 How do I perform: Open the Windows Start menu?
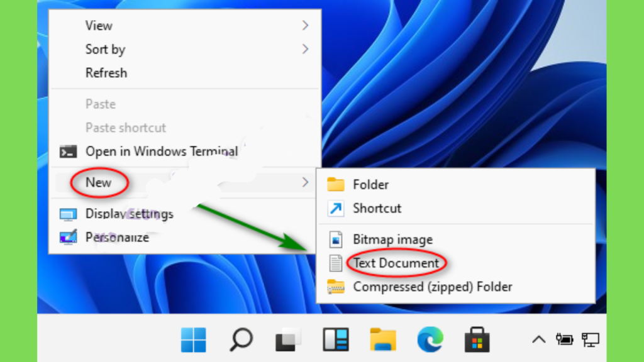tap(194, 340)
